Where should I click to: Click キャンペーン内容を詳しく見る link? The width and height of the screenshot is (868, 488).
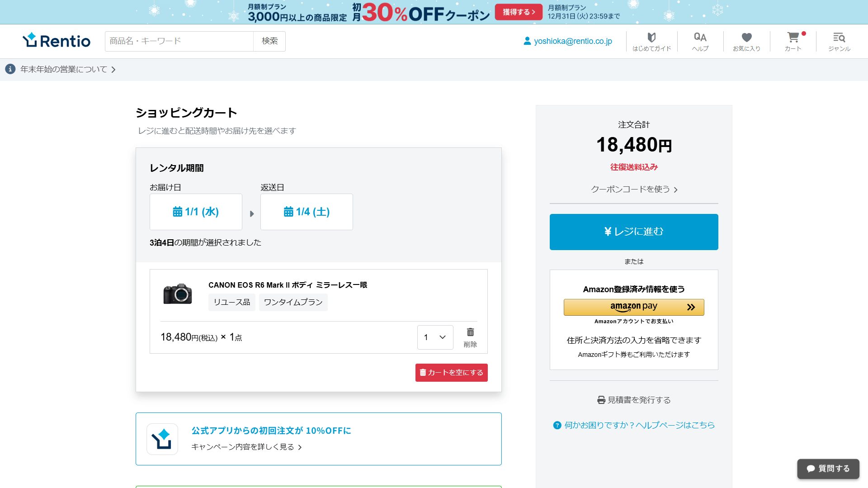pos(246,447)
